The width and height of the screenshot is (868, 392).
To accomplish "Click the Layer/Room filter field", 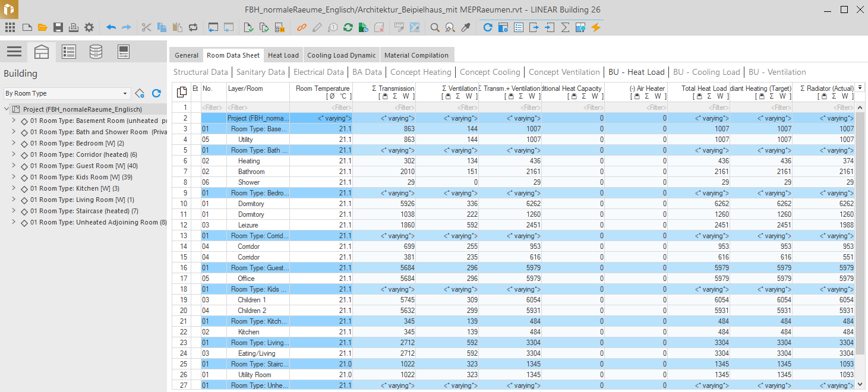I will pyautogui.click(x=258, y=108).
